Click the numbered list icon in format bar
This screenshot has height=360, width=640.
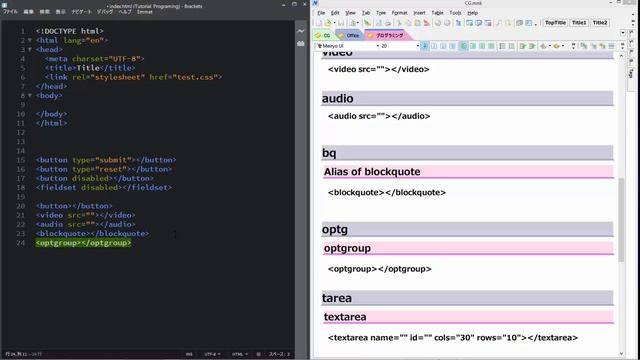502,46
